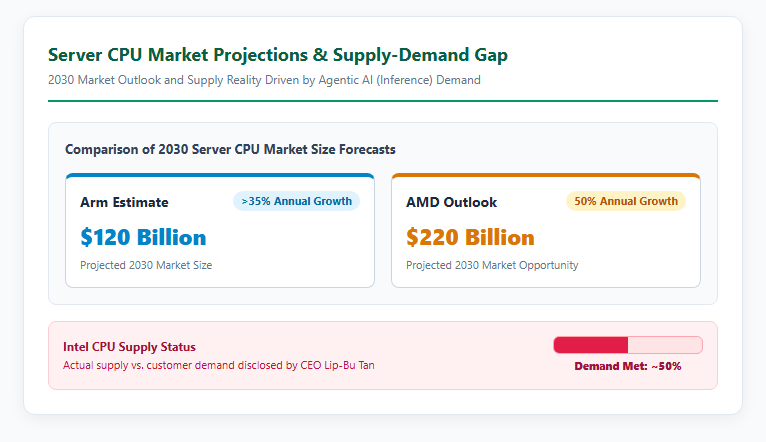This screenshot has width=766, height=442.
Task: Click the Intel demand met progress bar
Action: pyautogui.click(x=628, y=345)
